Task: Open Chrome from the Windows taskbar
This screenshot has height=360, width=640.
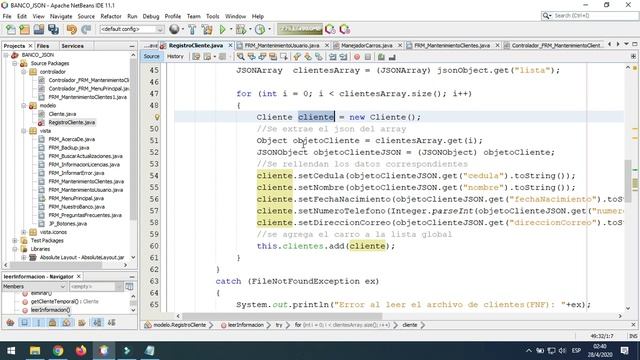Action: coord(58,351)
